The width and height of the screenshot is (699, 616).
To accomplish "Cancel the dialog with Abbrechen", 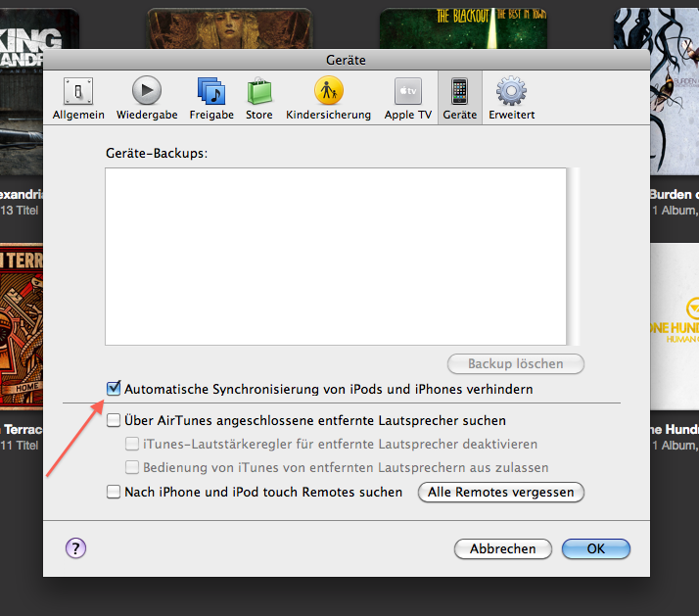I will coord(503,548).
